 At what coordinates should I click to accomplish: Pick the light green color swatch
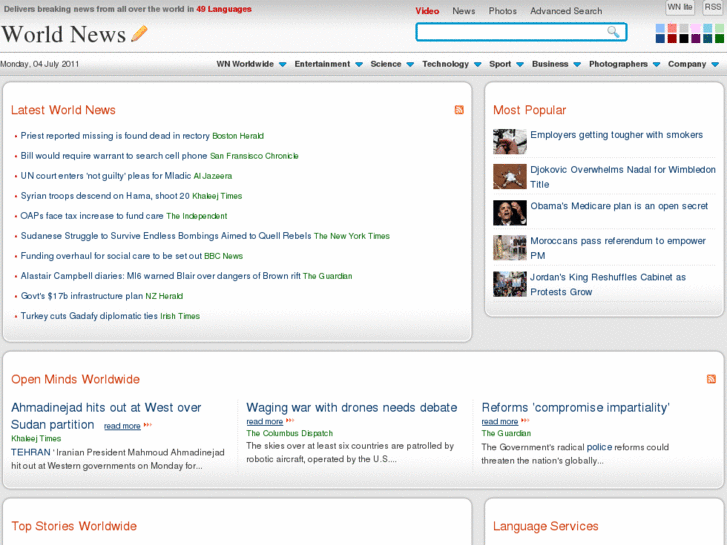tap(719, 29)
